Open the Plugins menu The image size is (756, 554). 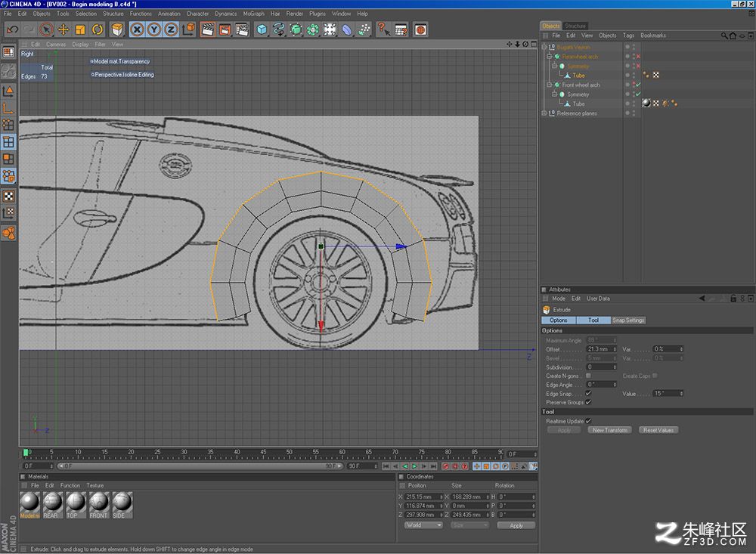318,14
